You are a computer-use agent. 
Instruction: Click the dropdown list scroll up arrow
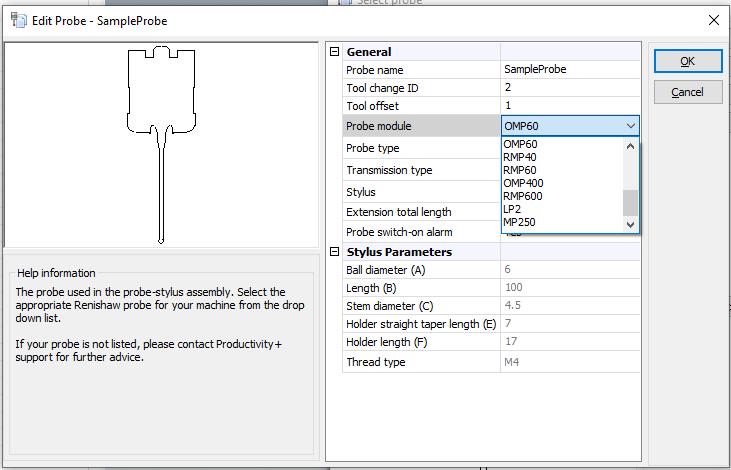pyautogui.click(x=631, y=146)
